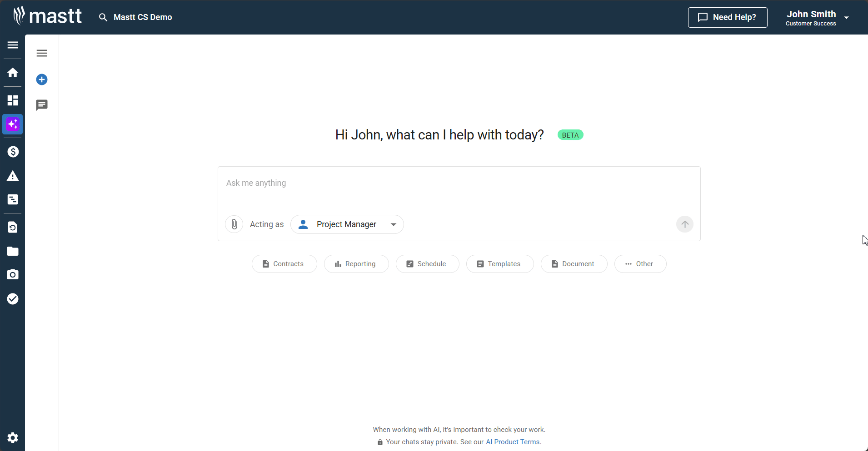Click the camera photos icon
This screenshot has width=868, height=451.
[13, 274]
